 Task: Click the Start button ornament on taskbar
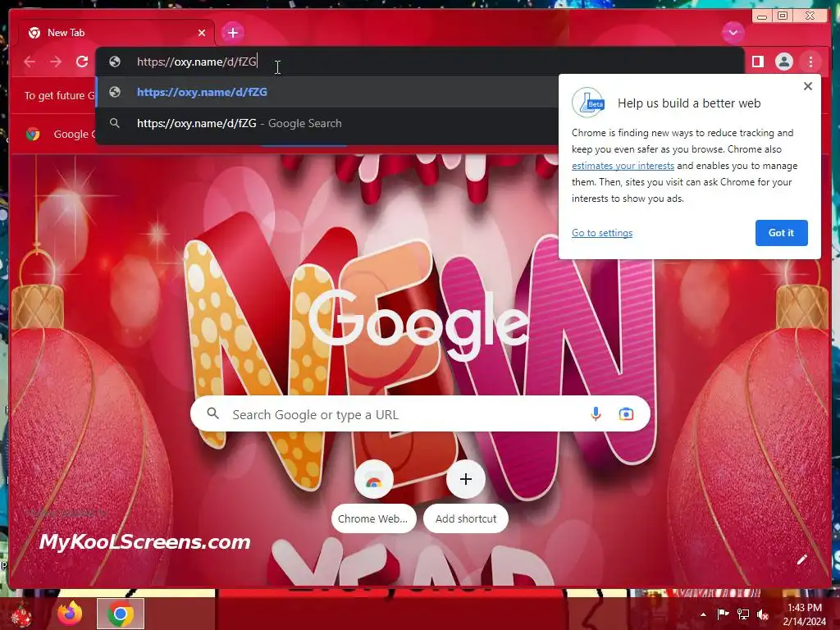(x=22, y=614)
